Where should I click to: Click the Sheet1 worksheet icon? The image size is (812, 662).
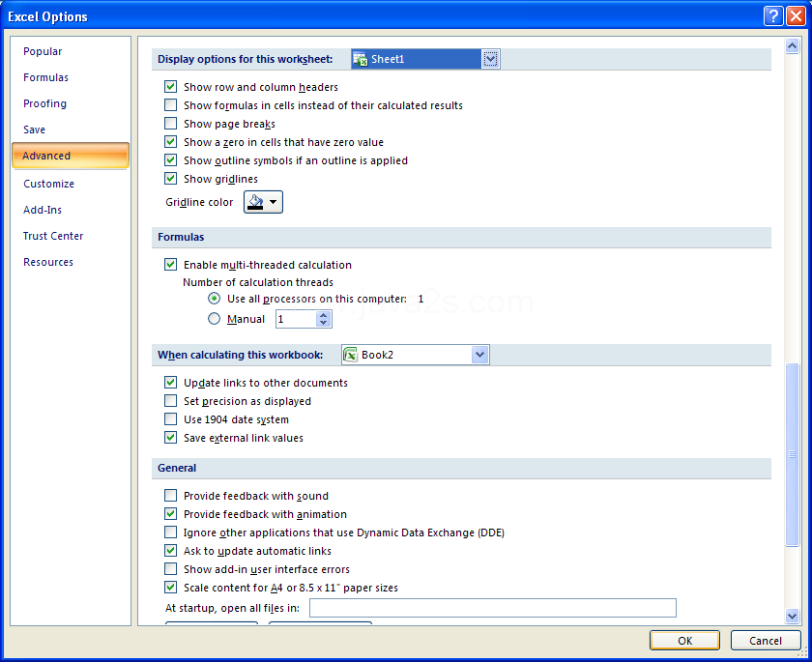click(360, 59)
